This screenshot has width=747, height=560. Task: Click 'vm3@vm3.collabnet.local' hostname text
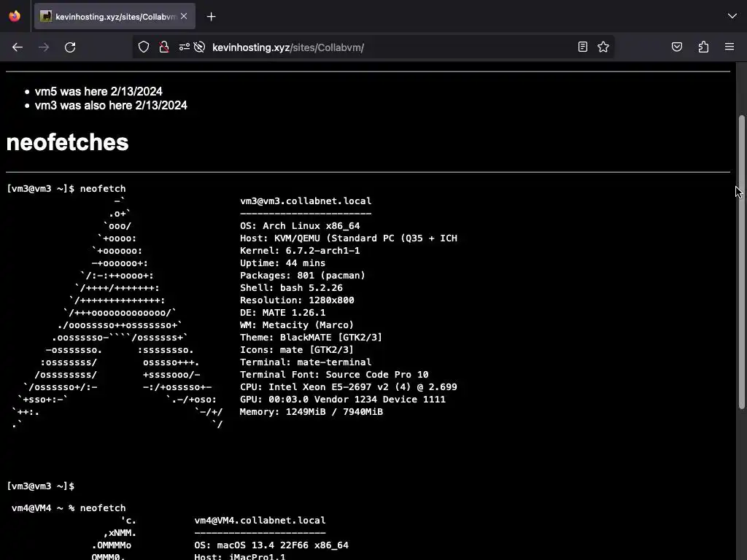point(306,201)
